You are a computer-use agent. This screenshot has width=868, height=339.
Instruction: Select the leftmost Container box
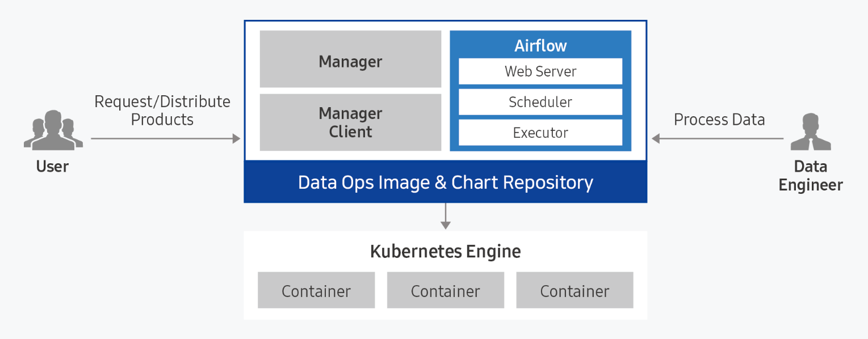tap(316, 291)
